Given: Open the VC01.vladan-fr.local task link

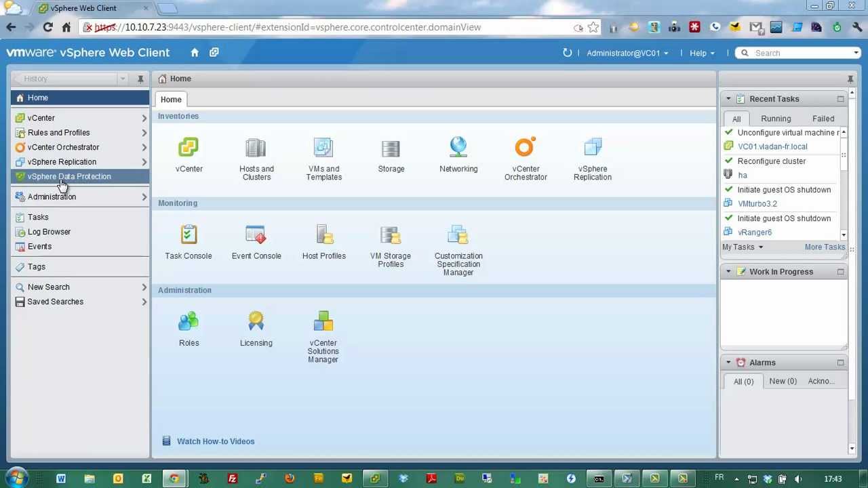Looking at the screenshot, I should pyautogui.click(x=772, y=146).
